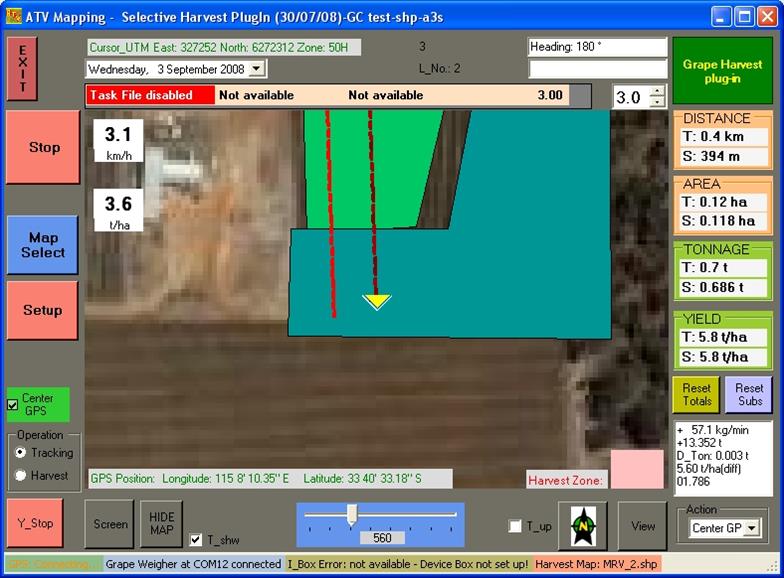Click the zoom slider handle above 560

[352, 514]
